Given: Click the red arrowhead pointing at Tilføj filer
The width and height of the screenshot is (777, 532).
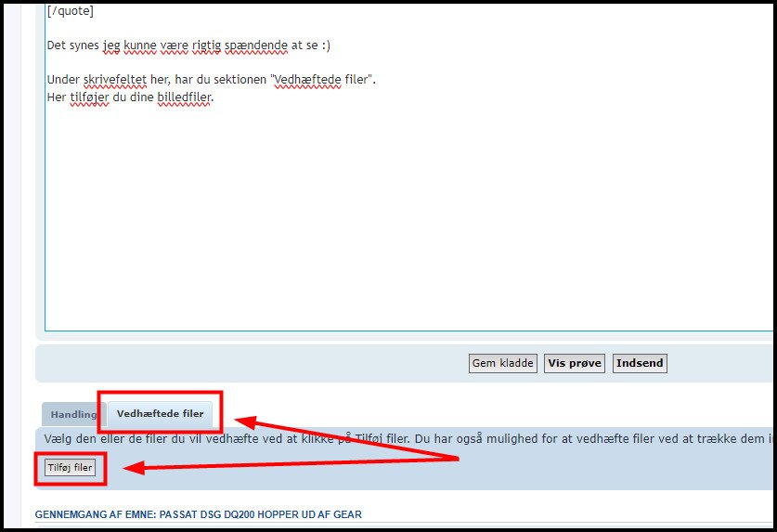Looking at the screenshot, I should coord(136,469).
